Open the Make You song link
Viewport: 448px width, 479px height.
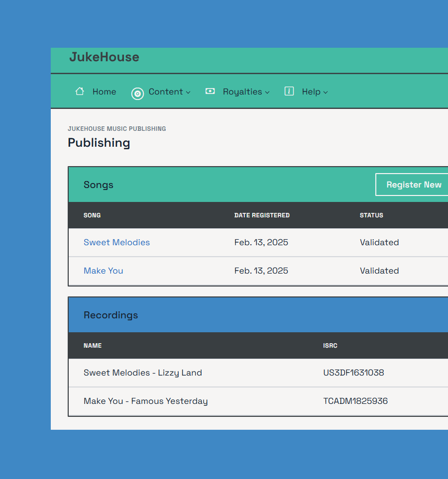103,271
